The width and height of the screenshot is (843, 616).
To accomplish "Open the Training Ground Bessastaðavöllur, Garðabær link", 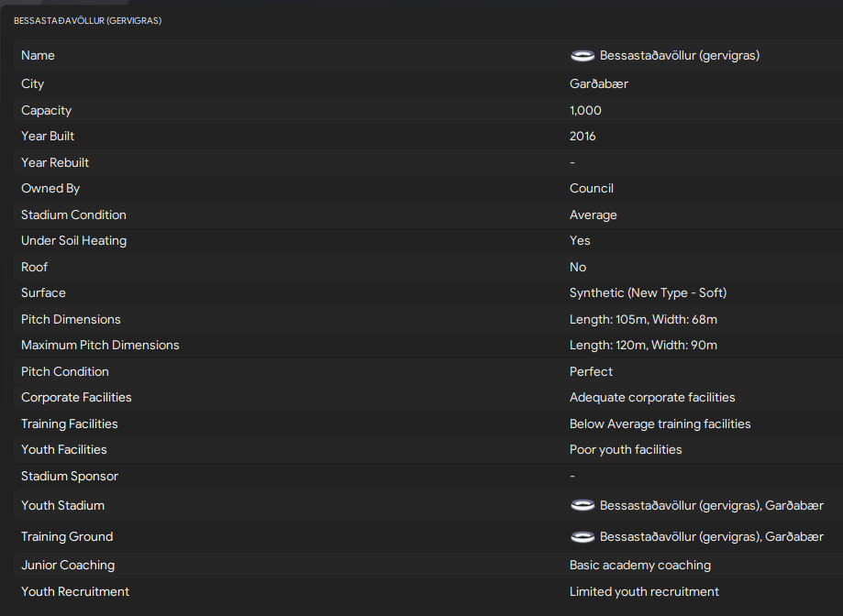I will click(711, 537).
